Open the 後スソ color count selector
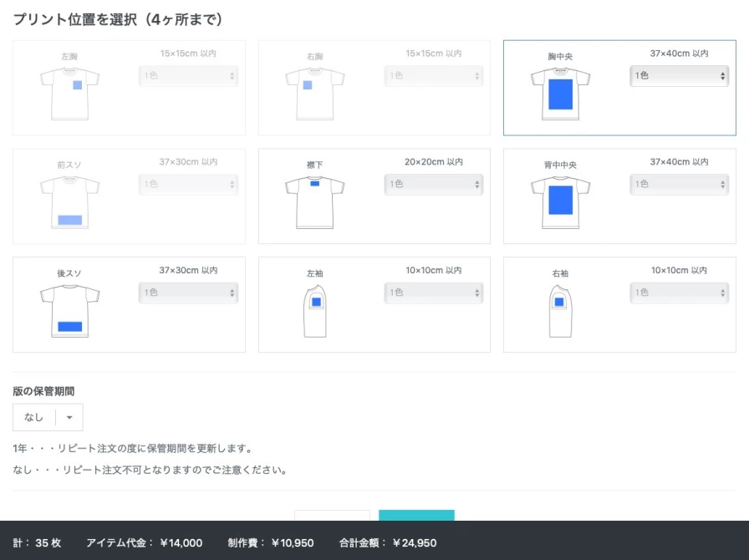The image size is (749, 560). pos(188,293)
